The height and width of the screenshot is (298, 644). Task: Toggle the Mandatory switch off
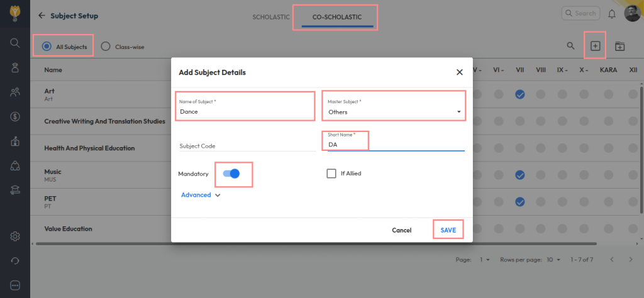coord(231,174)
